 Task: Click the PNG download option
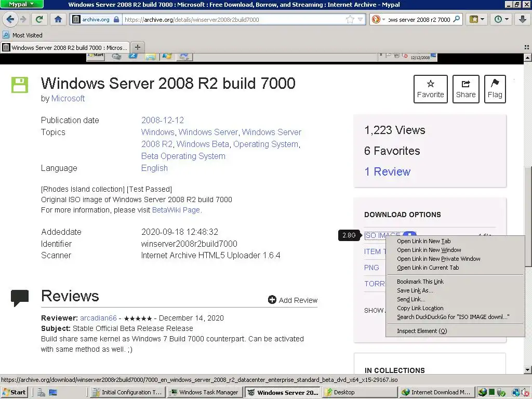point(371,268)
